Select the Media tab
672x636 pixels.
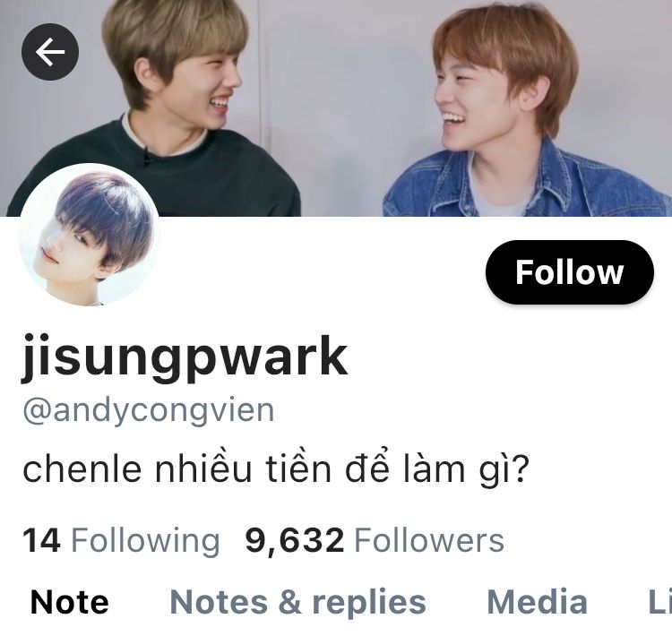tap(537, 602)
